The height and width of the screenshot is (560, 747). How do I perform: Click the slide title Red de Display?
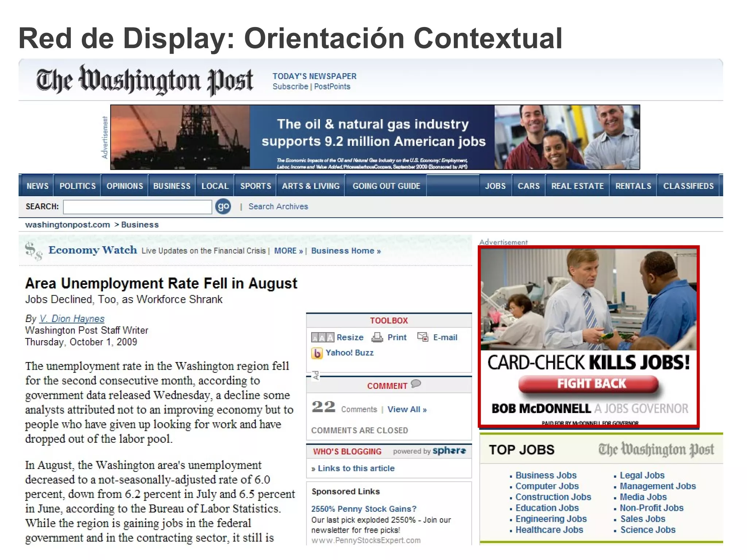tap(290, 38)
